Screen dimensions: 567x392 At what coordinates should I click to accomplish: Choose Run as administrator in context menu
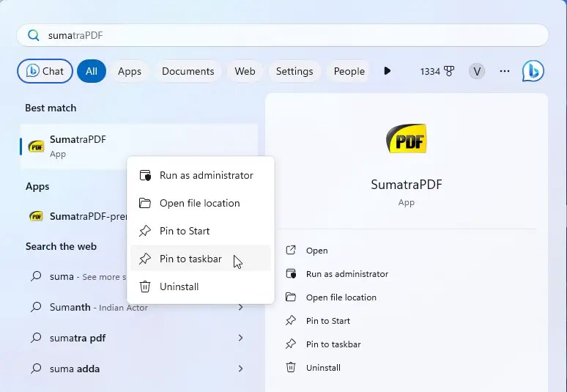[x=201, y=175]
